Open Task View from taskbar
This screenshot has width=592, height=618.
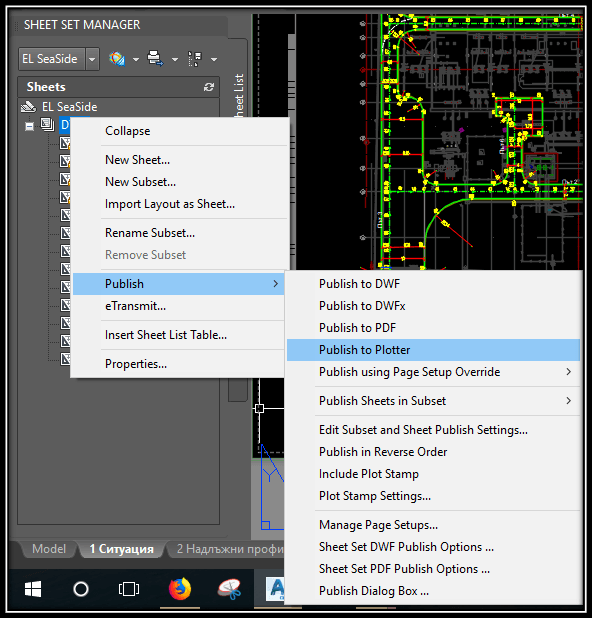(x=129, y=590)
